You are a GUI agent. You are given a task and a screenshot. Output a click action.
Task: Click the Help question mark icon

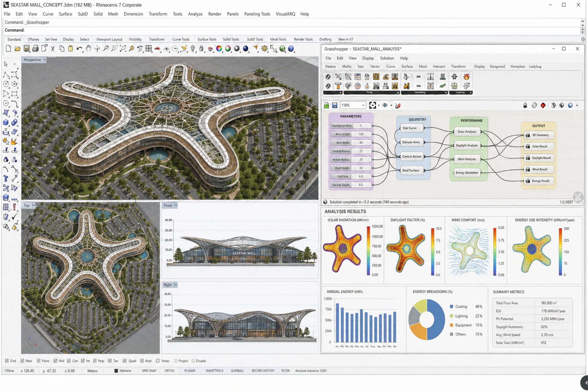pyautogui.click(x=291, y=49)
